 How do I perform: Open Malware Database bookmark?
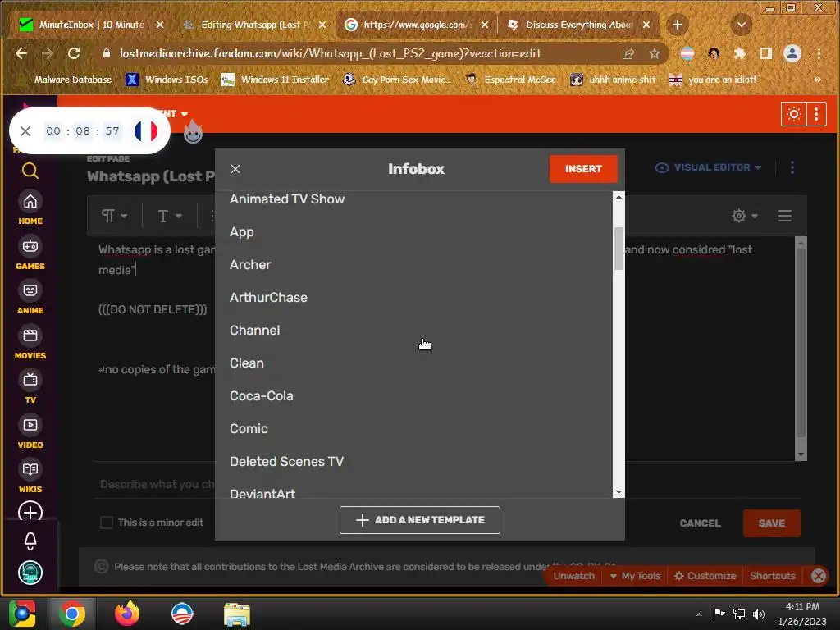coord(66,80)
